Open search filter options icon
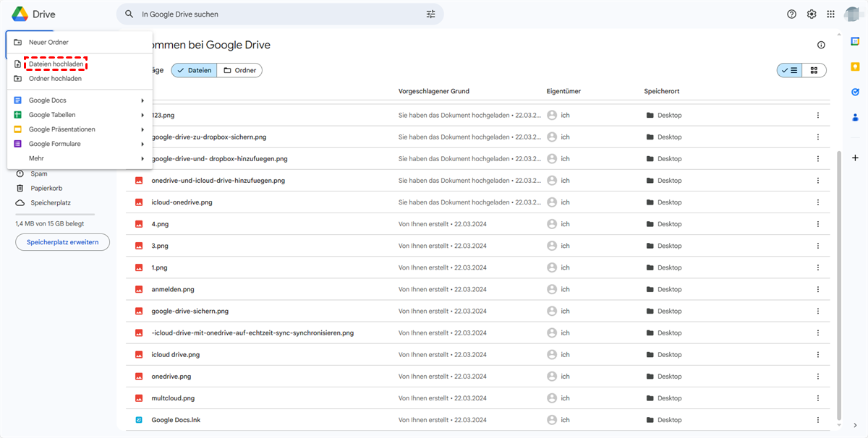The width and height of the screenshot is (868, 438). 431,14
